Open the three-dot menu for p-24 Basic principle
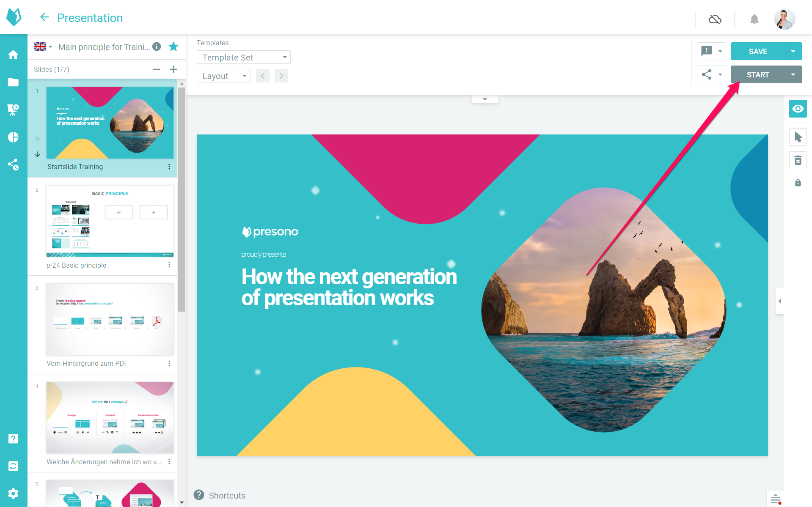Screen dimensions: 812x507 [x=169, y=265]
